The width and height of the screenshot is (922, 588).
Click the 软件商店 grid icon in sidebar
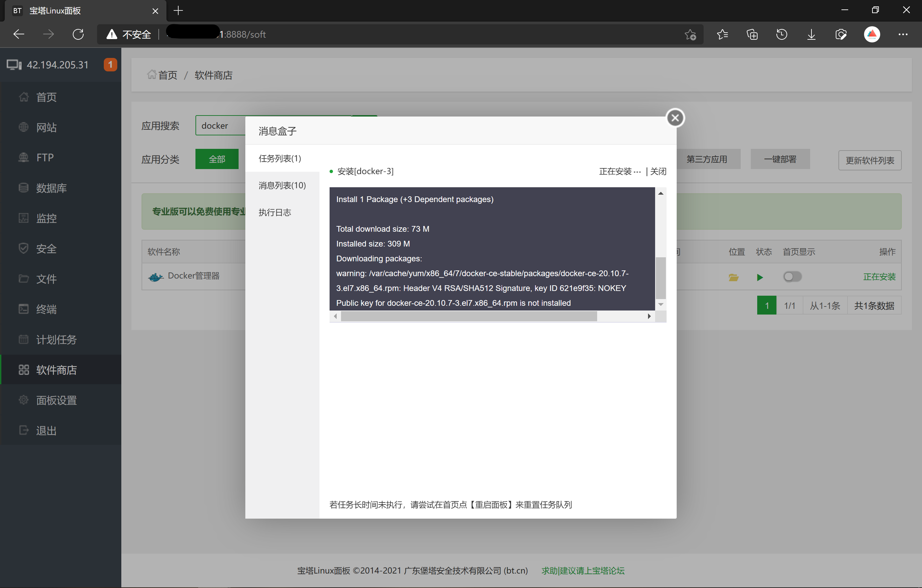click(x=24, y=369)
